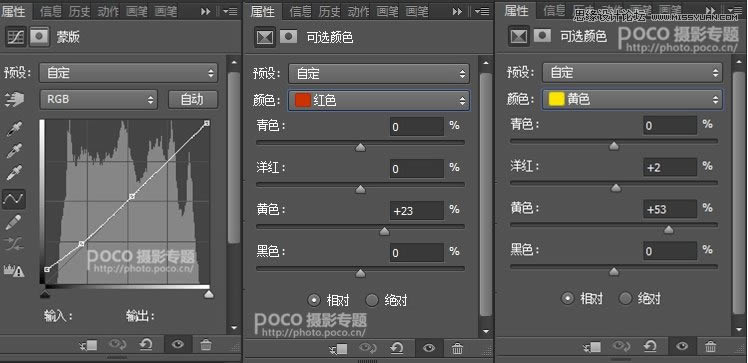Click white point slider under curves histogram
The height and width of the screenshot is (363, 748).
click(208, 294)
